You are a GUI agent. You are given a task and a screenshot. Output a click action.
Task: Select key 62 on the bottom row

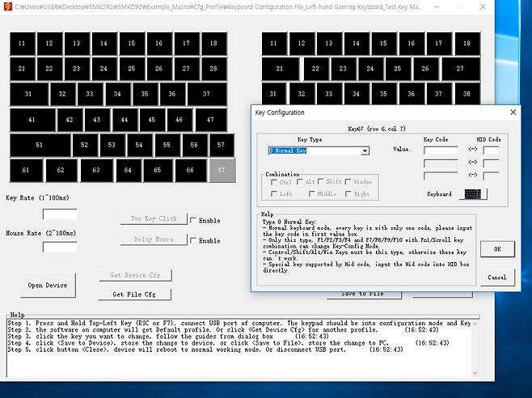[x=61, y=171]
